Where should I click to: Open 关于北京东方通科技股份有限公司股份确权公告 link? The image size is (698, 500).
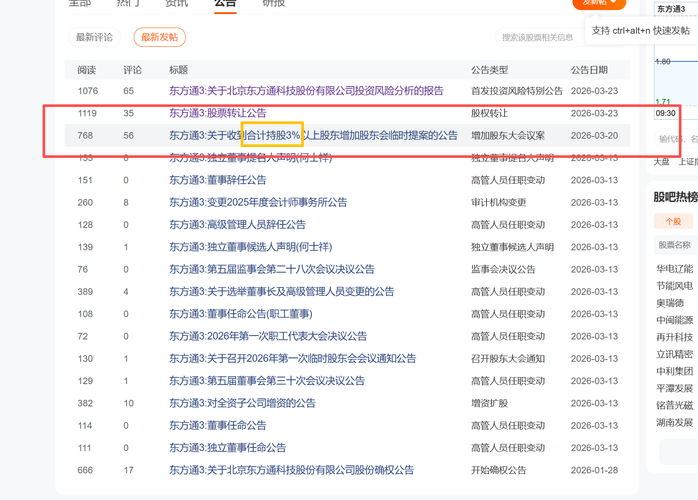pos(292,470)
